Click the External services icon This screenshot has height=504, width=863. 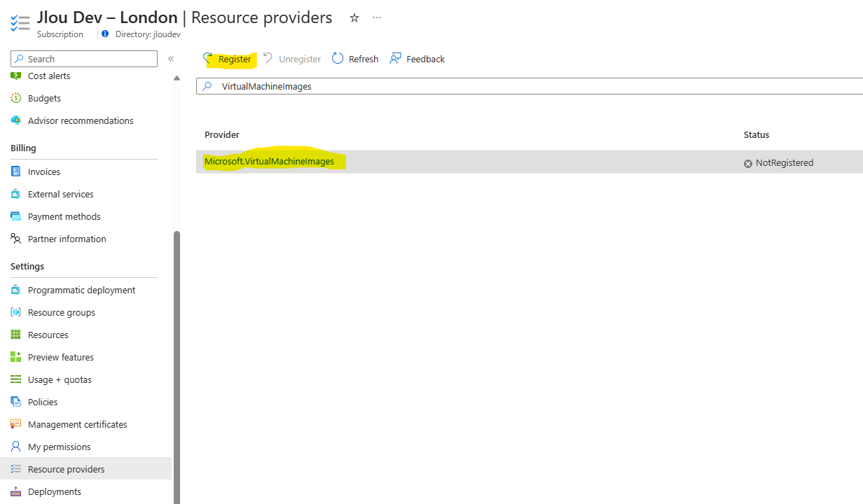coord(16,194)
